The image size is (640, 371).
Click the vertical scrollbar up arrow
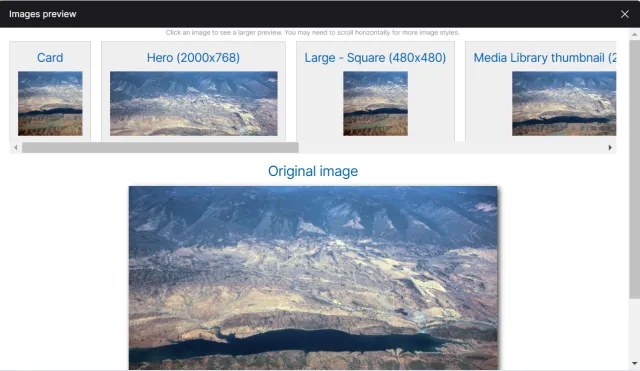[x=634, y=34]
